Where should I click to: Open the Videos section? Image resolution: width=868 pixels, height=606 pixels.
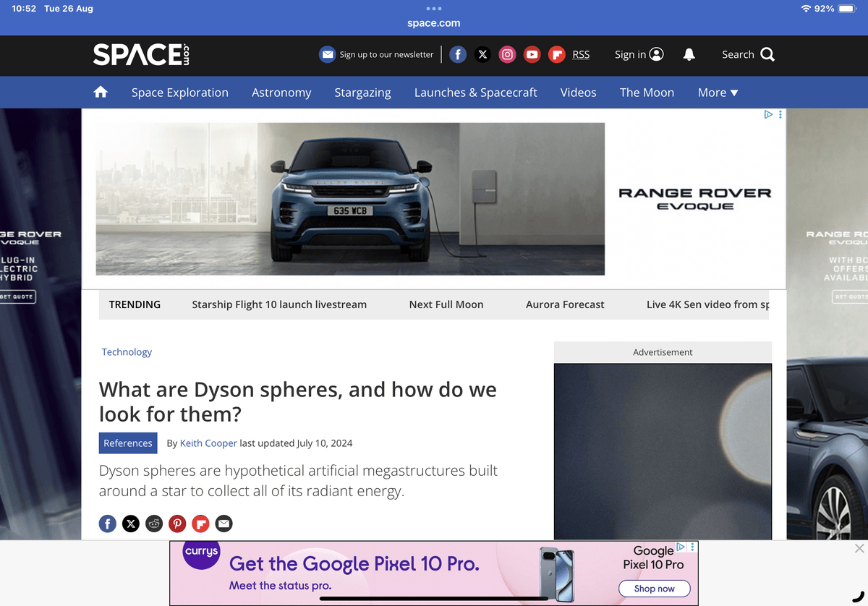(579, 93)
